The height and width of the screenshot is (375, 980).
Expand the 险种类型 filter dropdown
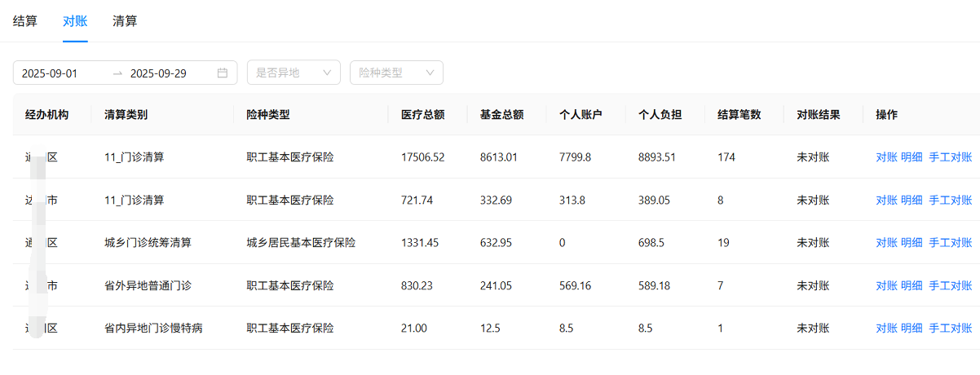click(x=395, y=73)
